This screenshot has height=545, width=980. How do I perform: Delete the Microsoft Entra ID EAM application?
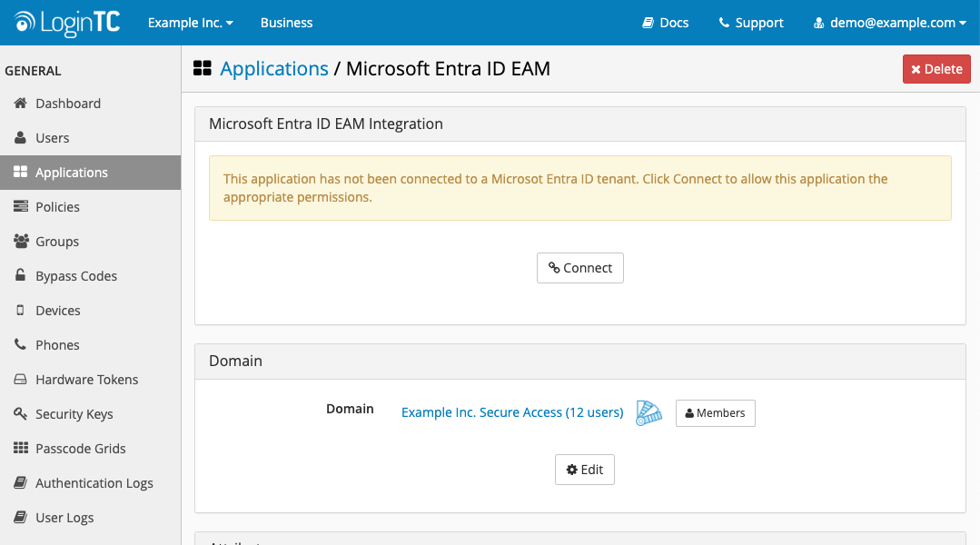pyautogui.click(x=936, y=68)
